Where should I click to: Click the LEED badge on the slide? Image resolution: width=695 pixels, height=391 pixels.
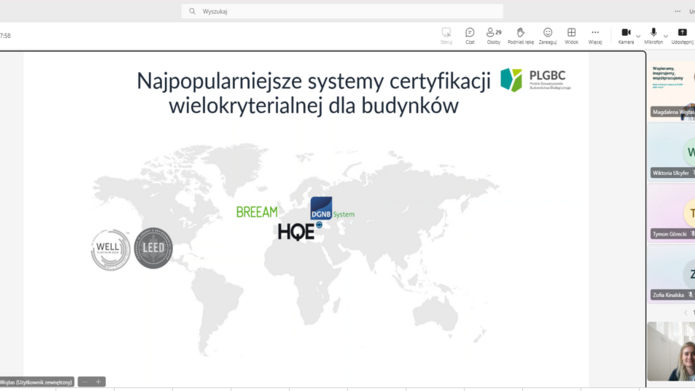click(153, 248)
